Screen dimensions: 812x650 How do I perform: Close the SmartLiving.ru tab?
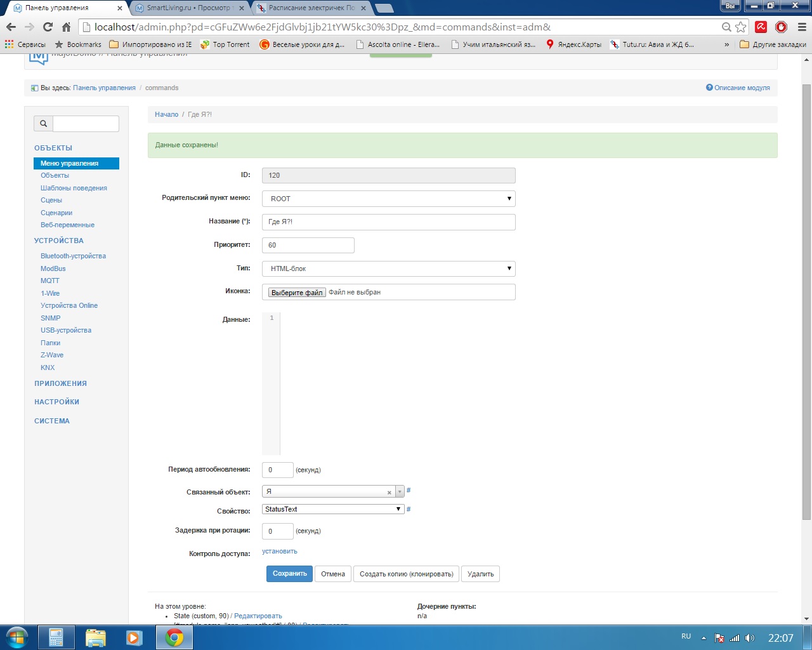tap(241, 8)
